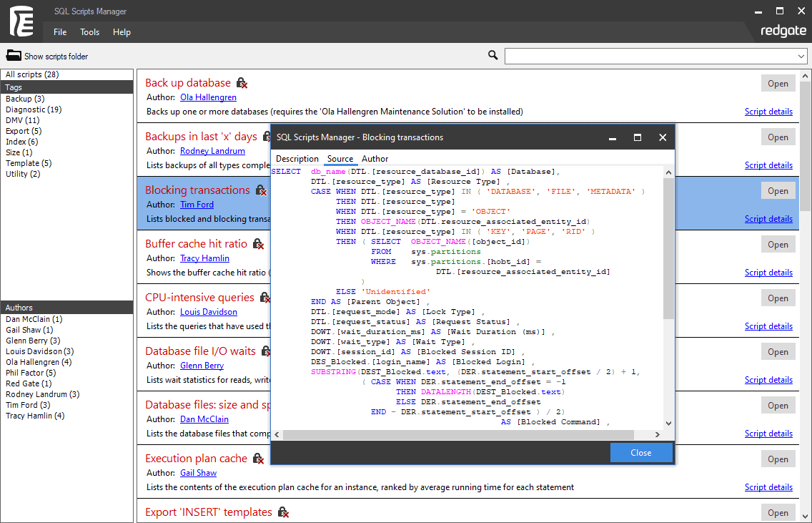Click the padlock icon beside 'Blocking transactions'
The height and width of the screenshot is (523, 812).
coord(259,190)
